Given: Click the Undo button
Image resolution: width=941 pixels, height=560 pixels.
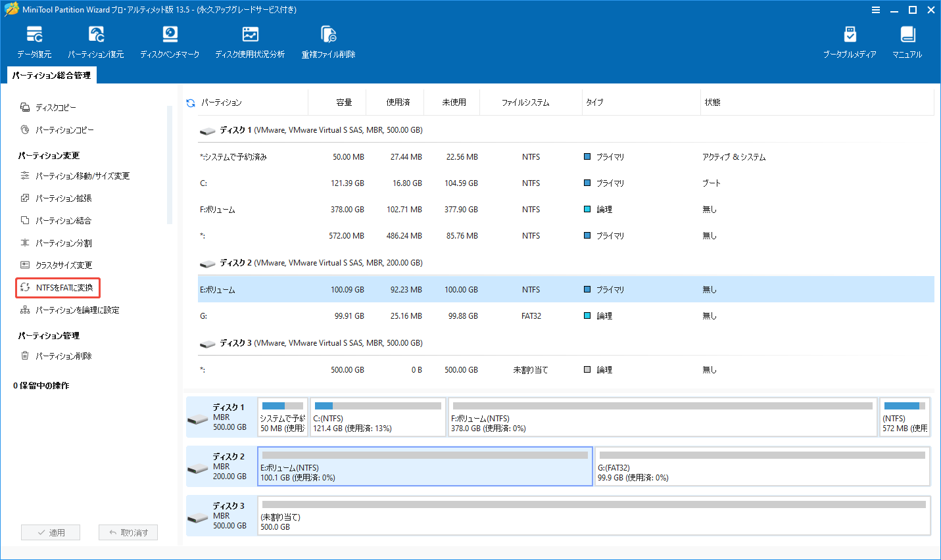Looking at the screenshot, I should (x=128, y=532).
